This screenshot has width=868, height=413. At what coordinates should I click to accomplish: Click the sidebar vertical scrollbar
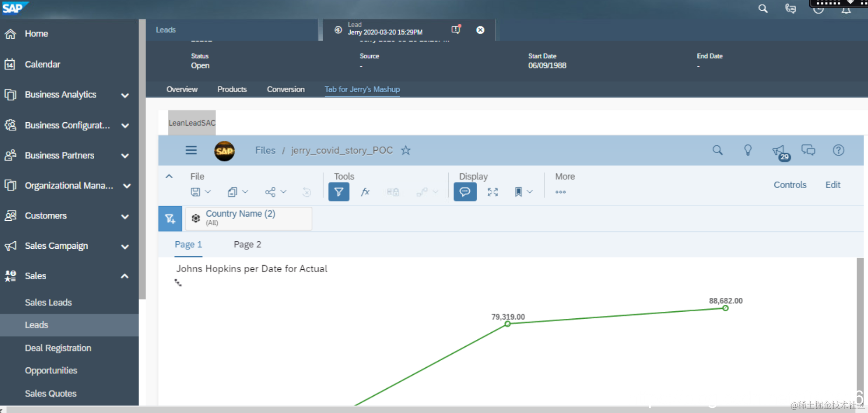142,159
